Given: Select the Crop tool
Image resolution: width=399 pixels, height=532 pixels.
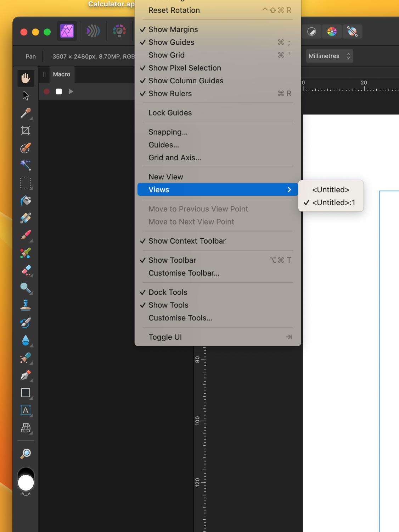Looking at the screenshot, I should (26, 130).
